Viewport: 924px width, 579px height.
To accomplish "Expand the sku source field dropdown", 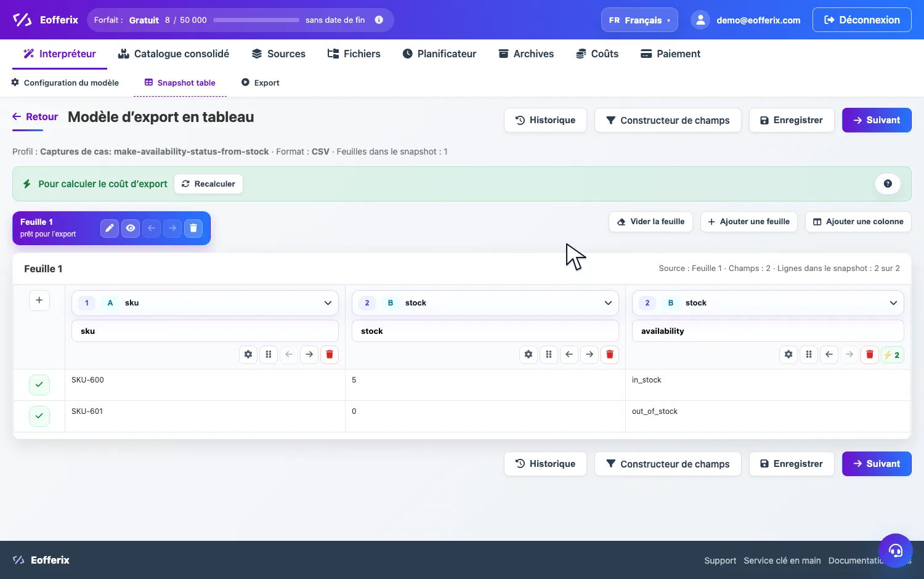I will click(205, 303).
